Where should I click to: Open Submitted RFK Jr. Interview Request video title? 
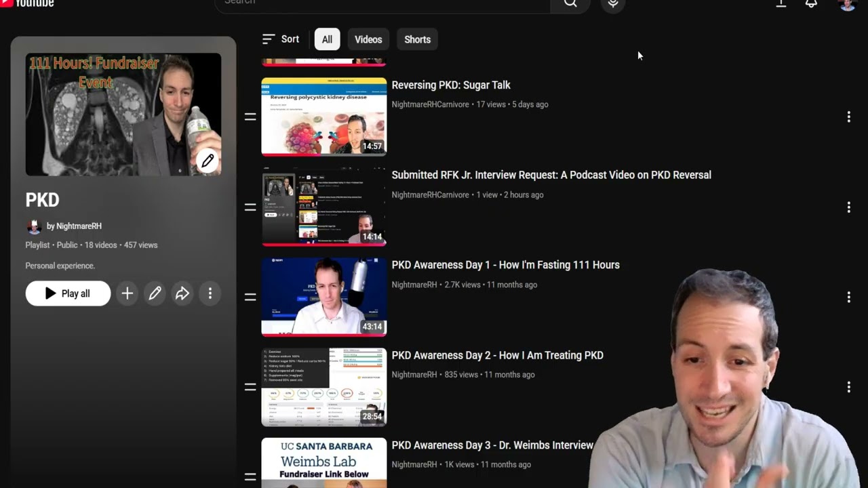(x=551, y=175)
